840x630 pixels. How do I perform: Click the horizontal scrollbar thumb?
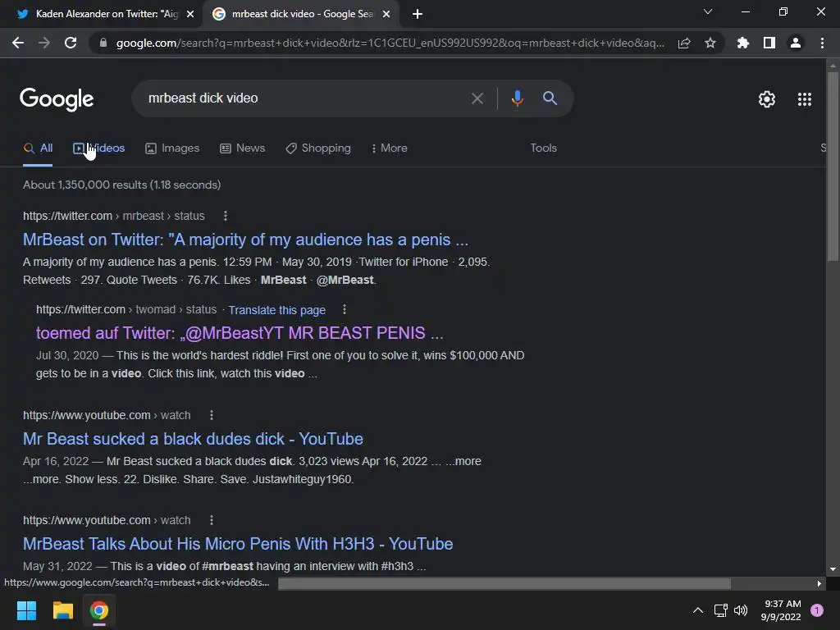504,584
